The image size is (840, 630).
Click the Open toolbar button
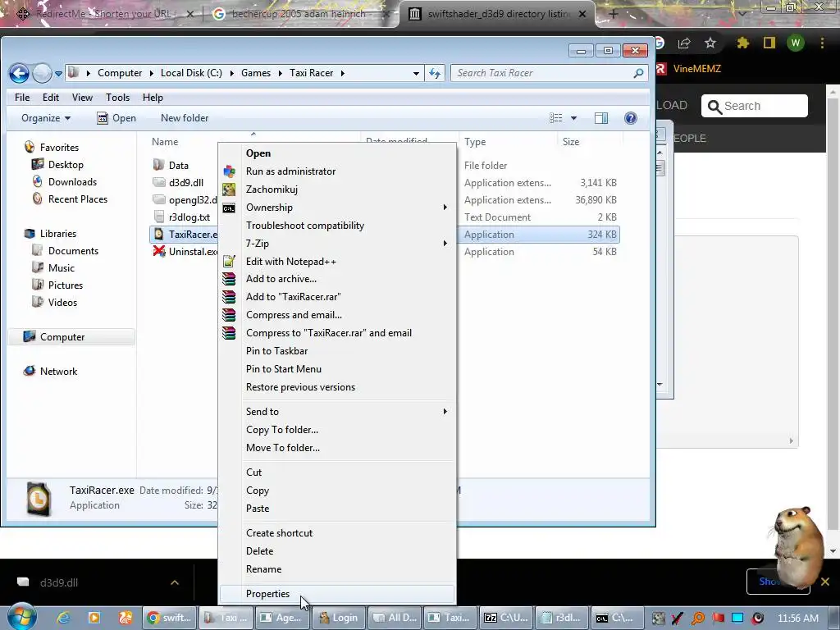click(116, 118)
